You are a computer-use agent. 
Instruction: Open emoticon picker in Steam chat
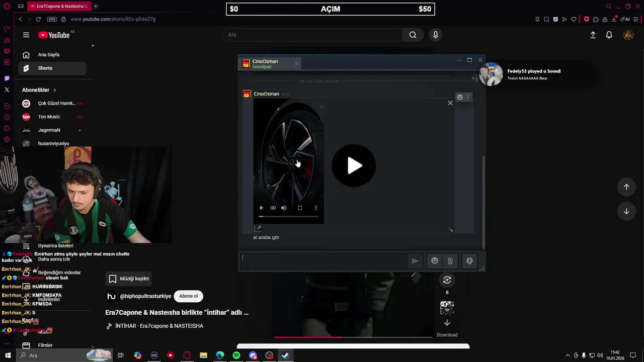435,261
